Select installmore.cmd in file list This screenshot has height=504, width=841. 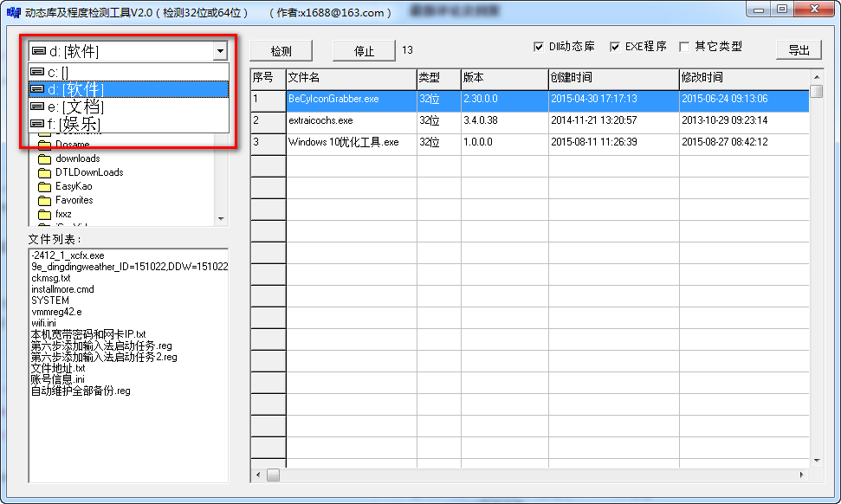(x=62, y=289)
